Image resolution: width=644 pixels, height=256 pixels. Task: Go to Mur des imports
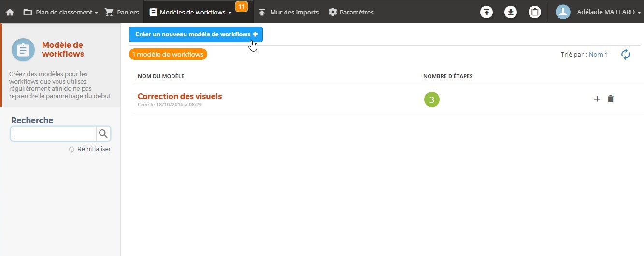pos(289,12)
